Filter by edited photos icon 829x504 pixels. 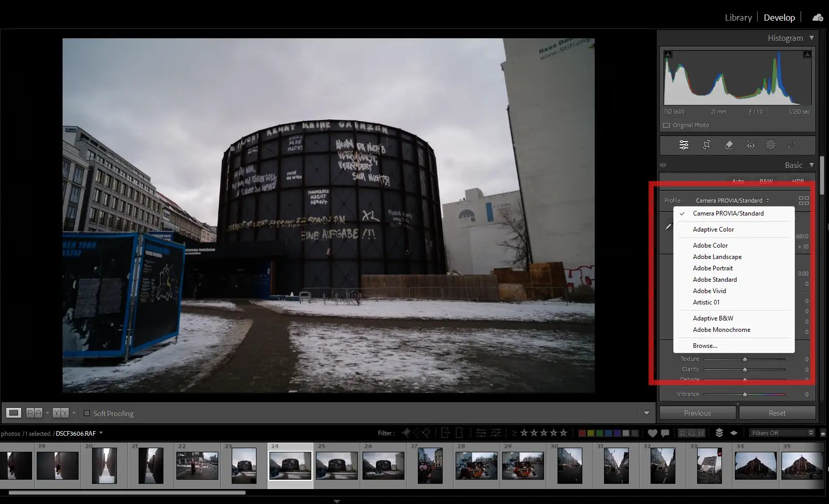tap(481, 433)
